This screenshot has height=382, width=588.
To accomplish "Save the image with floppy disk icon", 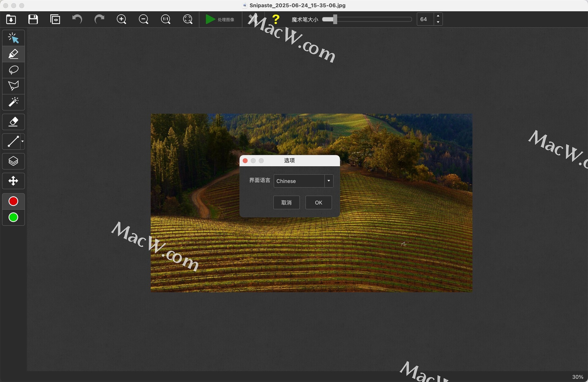I will coord(33,20).
